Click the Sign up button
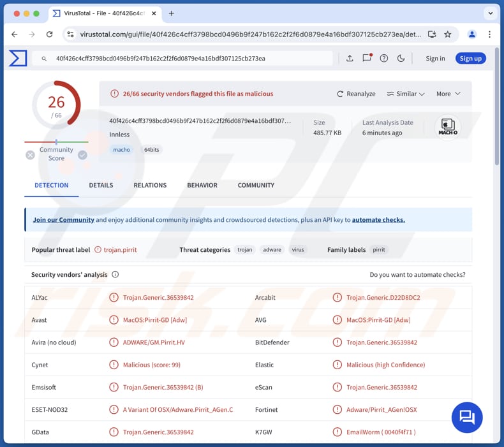504x447 pixels. point(471,59)
